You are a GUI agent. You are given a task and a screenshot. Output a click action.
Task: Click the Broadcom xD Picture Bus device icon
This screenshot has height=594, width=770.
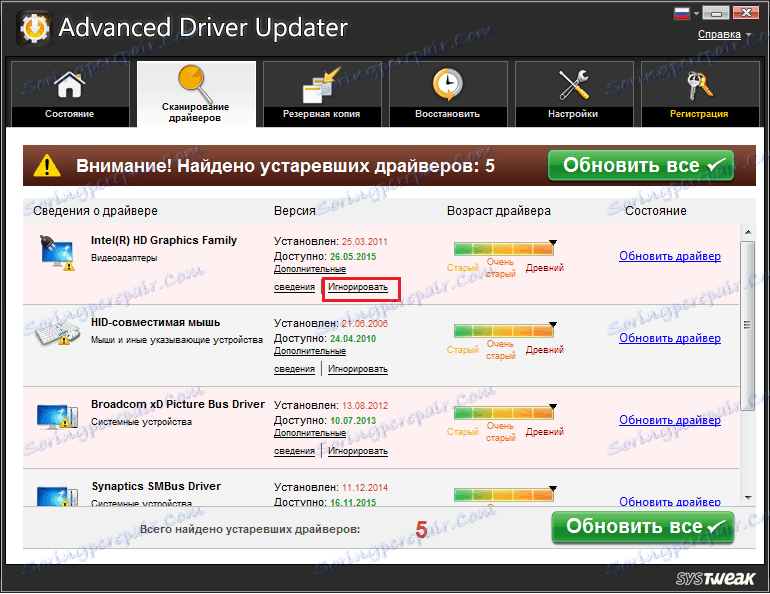[x=57, y=416]
